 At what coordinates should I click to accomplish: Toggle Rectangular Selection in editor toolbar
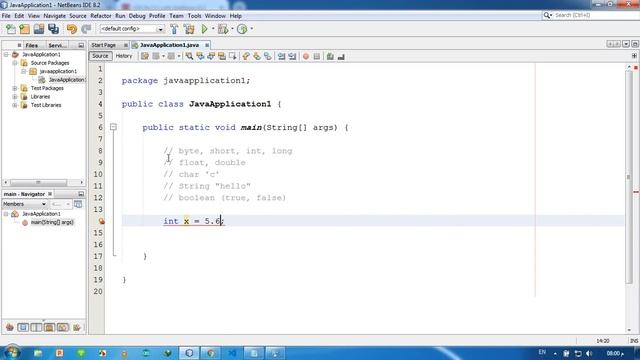point(233,56)
